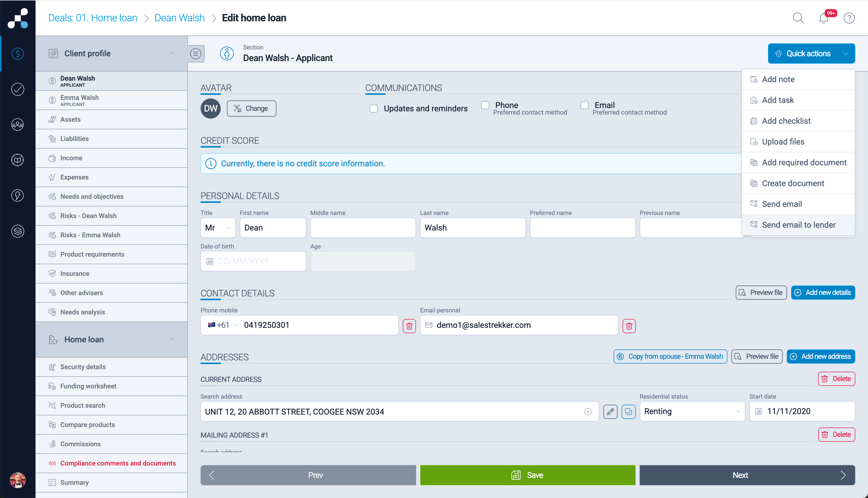The height and width of the screenshot is (498, 868).
Task: Open the layers stack icon in sidebar
Action: pos(18,231)
